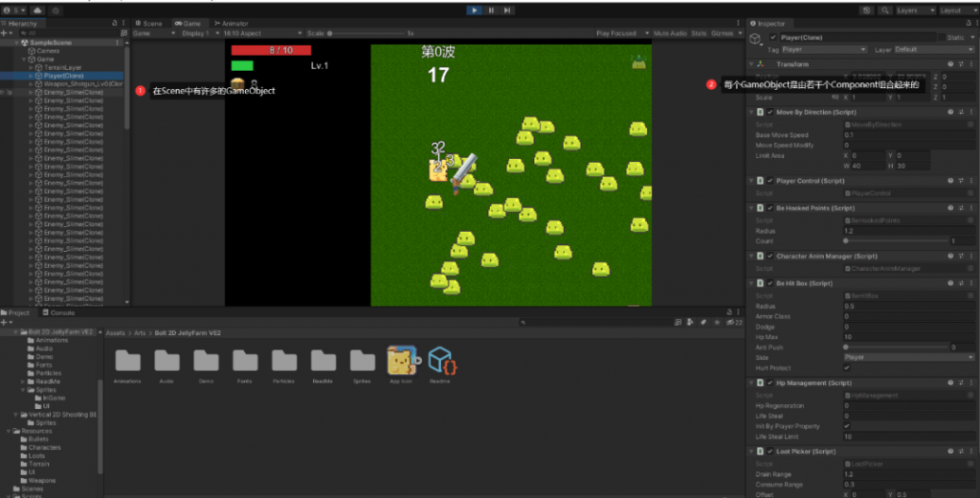Click the Hp Max value field
This screenshot has height=498, width=980.
[x=909, y=337]
